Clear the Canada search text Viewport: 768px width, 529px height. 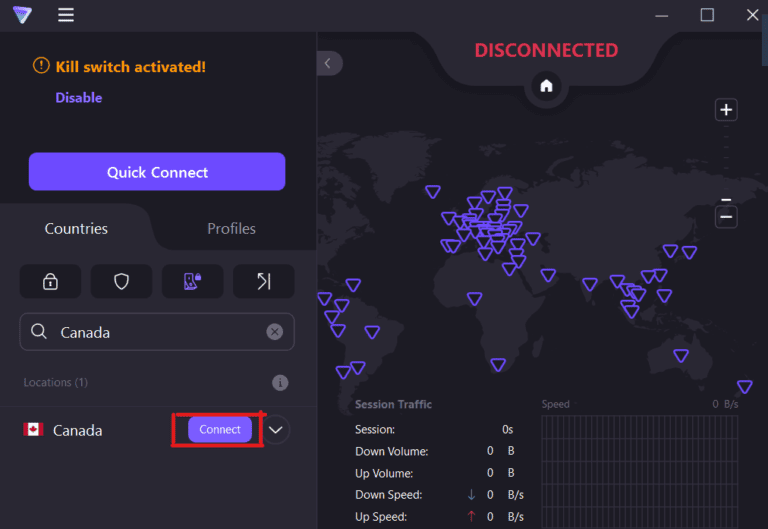coord(274,332)
